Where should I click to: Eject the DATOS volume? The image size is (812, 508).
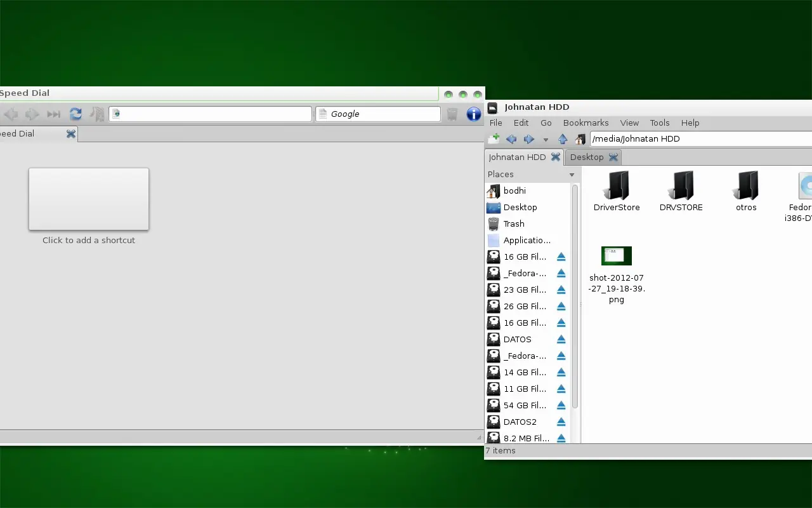[561, 339]
